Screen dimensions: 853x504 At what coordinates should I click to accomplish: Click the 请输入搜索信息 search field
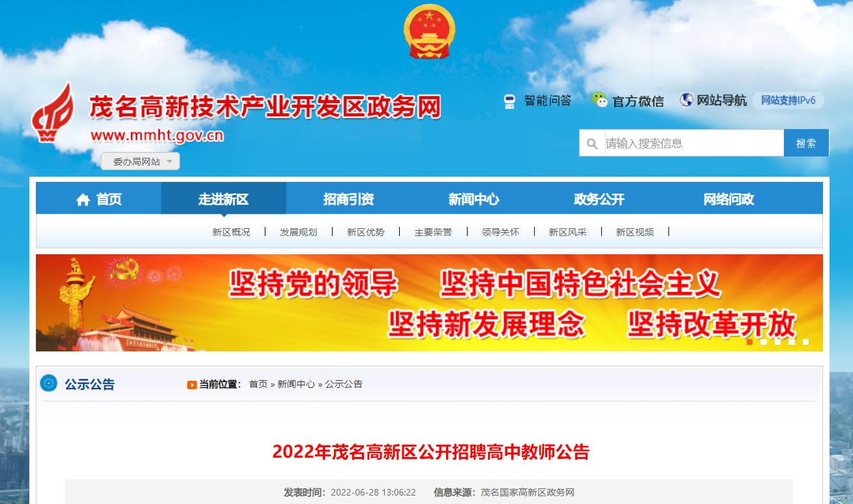[x=693, y=143]
